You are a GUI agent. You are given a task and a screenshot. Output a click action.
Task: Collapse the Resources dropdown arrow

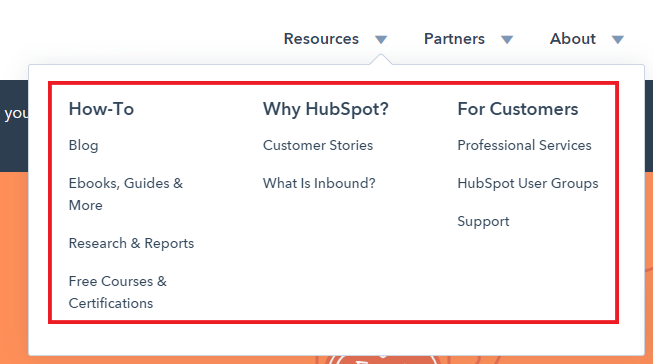(381, 40)
